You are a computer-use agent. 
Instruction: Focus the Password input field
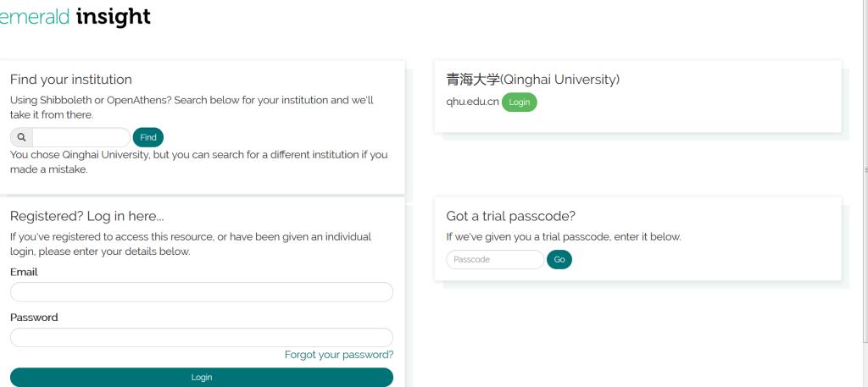pos(202,337)
